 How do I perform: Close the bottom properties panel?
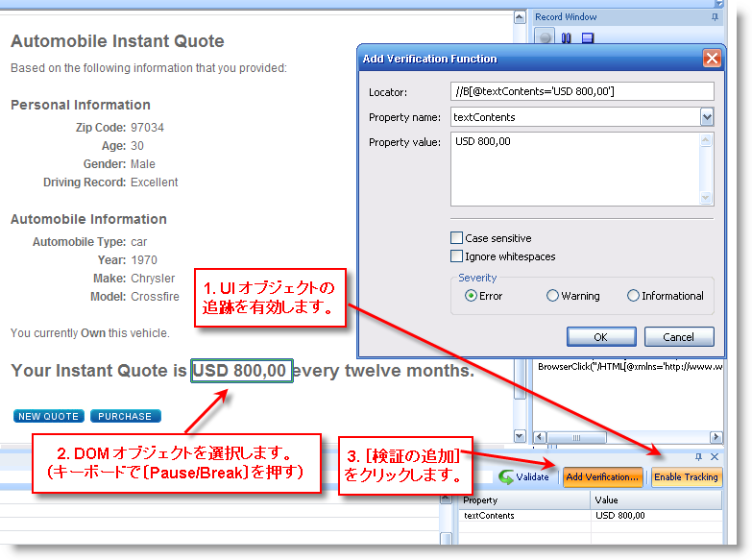point(714,457)
